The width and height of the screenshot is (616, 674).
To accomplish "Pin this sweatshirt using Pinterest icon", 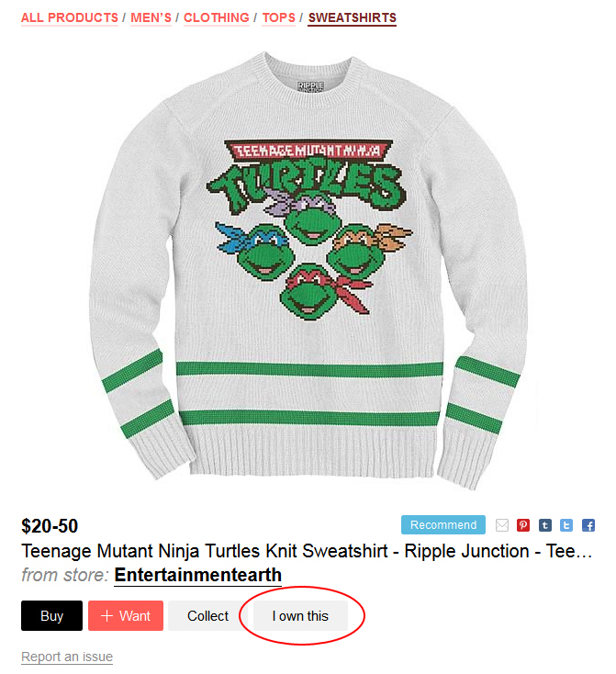I will pos(522,525).
